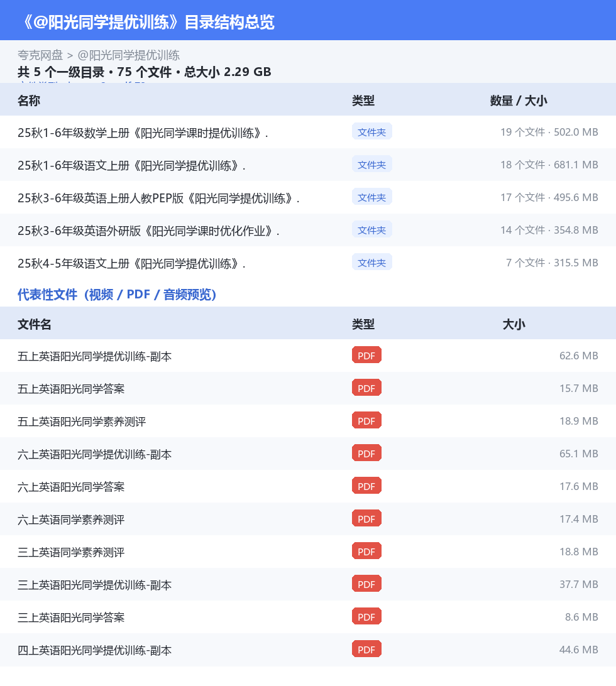Image resolution: width=616 pixels, height=686 pixels.
Task: Select file 六上英语阳光同学答案
Action: tap(71, 486)
